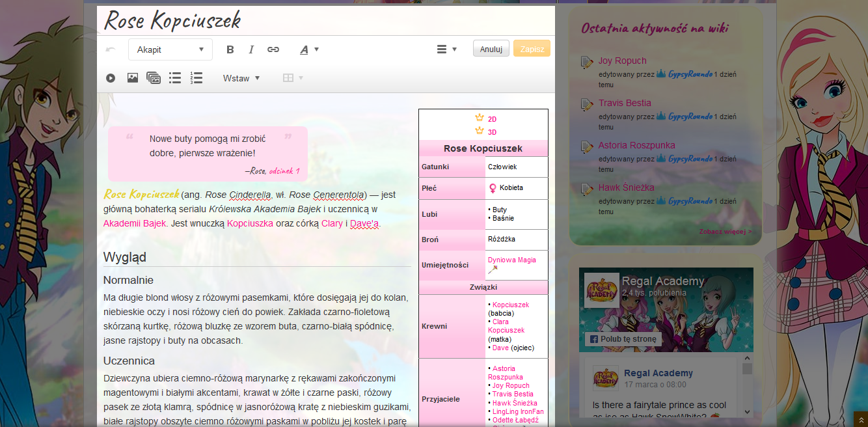Open the editor's hamburger options menu

tap(446, 49)
